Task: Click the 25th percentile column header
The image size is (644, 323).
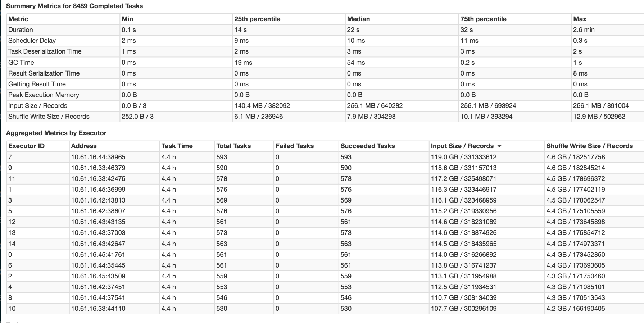Action: 257,19
